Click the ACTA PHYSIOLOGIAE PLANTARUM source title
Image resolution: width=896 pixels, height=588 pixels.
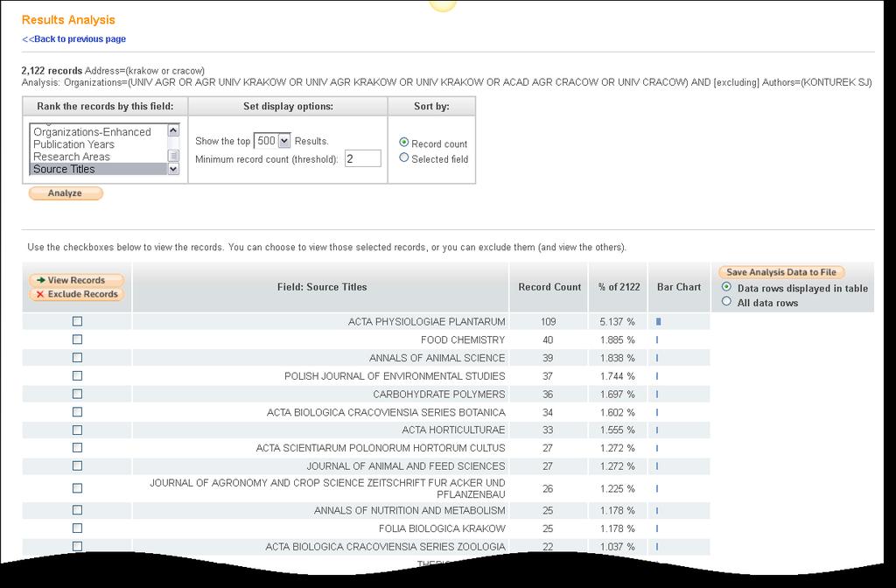pyautogui.click(x=426, y=322)
